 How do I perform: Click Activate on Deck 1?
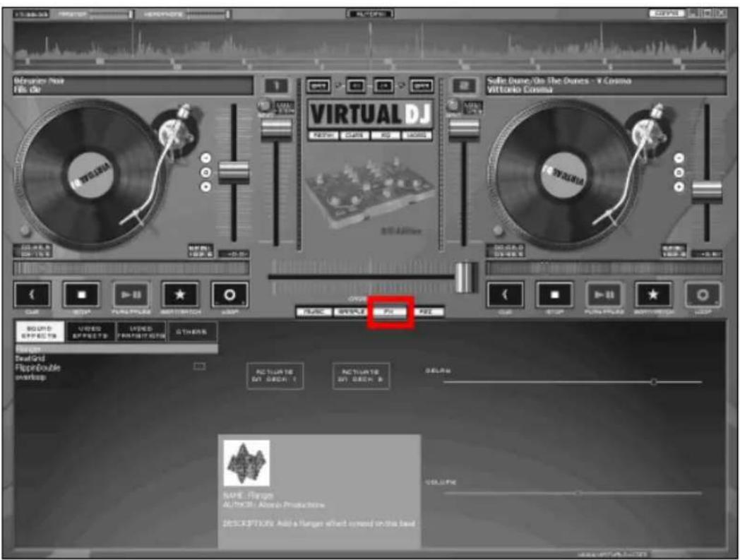pyautogui.click(x=275, y=376)
